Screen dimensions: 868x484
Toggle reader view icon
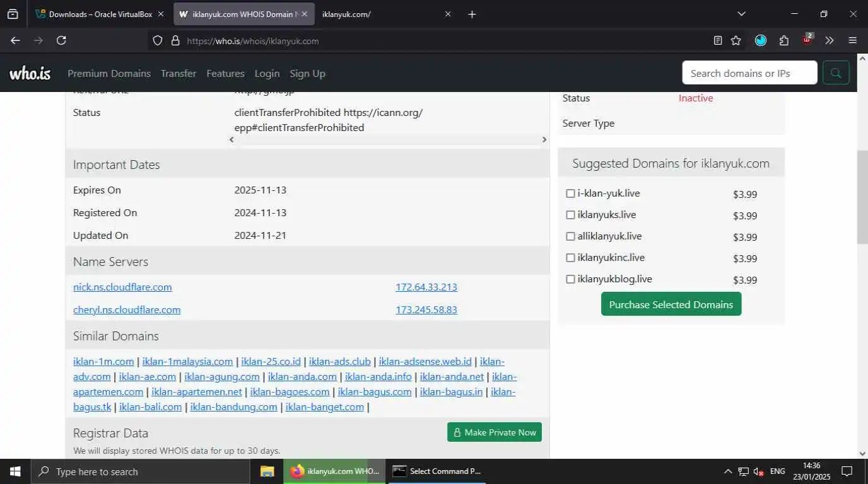click(718, 40)
